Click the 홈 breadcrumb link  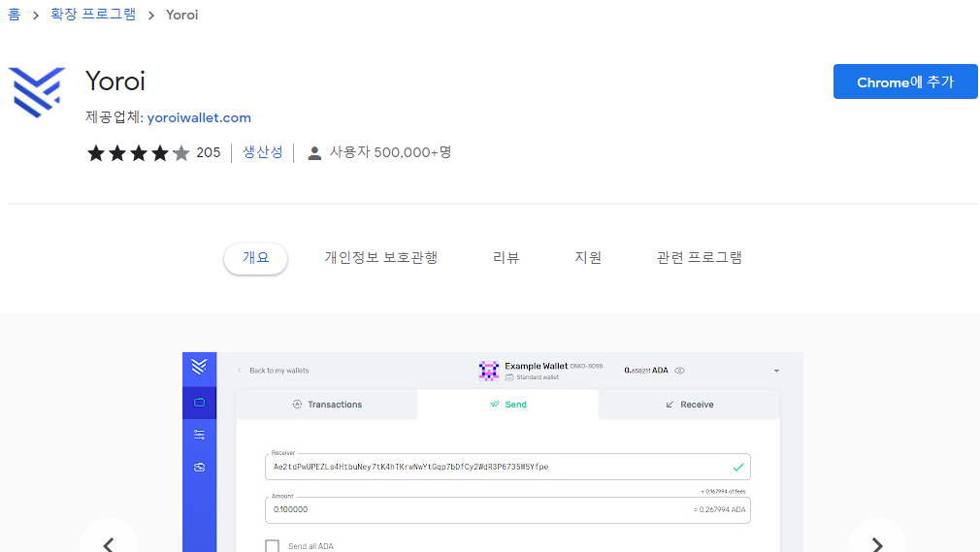[x=15, y=15]
